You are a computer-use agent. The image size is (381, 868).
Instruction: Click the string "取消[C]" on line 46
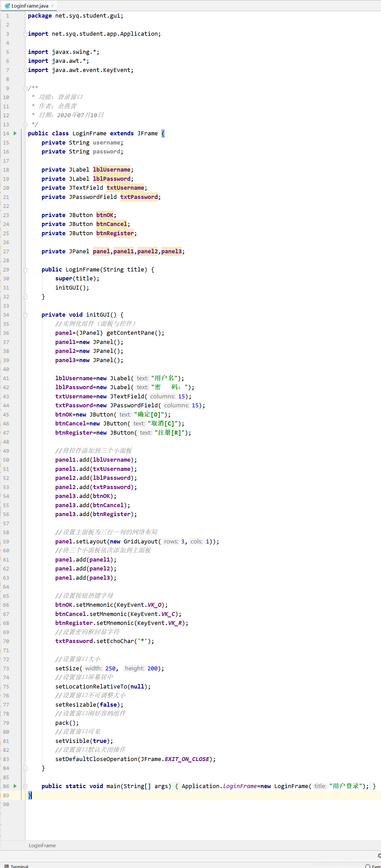point(163,424)
